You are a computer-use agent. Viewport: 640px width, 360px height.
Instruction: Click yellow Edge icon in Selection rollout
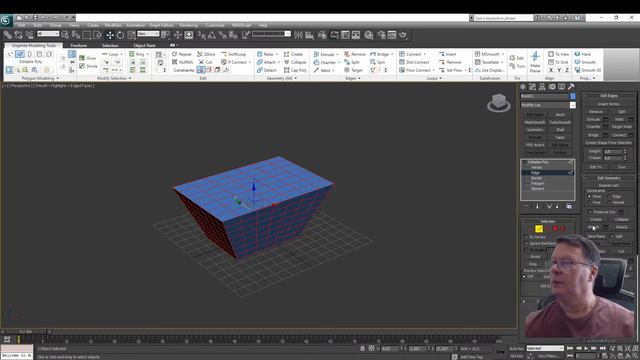(x=539, y=229)
